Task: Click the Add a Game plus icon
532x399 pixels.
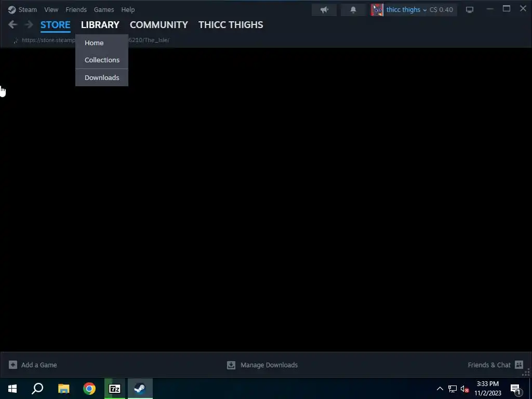Action: coord(13,365)
